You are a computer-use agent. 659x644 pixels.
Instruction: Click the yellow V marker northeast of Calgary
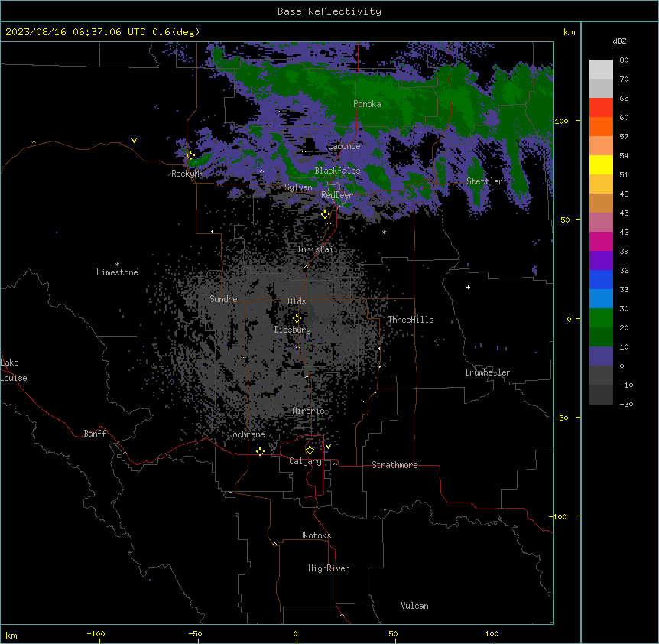click(x=328, y=447)
